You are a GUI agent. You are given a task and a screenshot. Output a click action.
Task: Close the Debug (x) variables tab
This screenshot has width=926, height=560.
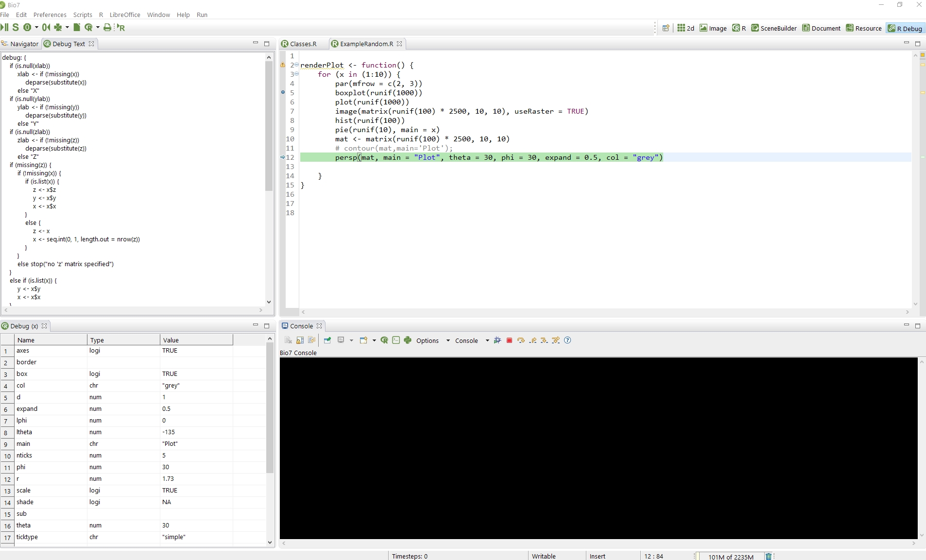pos(44,326)
